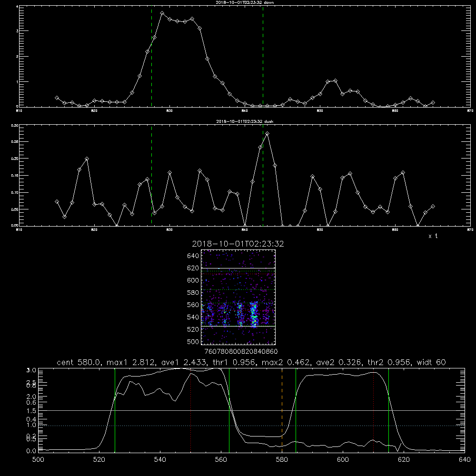The image size is (476, 476).
Task: Click the '540' x-axis label of bottom plot
Action: pos(160,460)
